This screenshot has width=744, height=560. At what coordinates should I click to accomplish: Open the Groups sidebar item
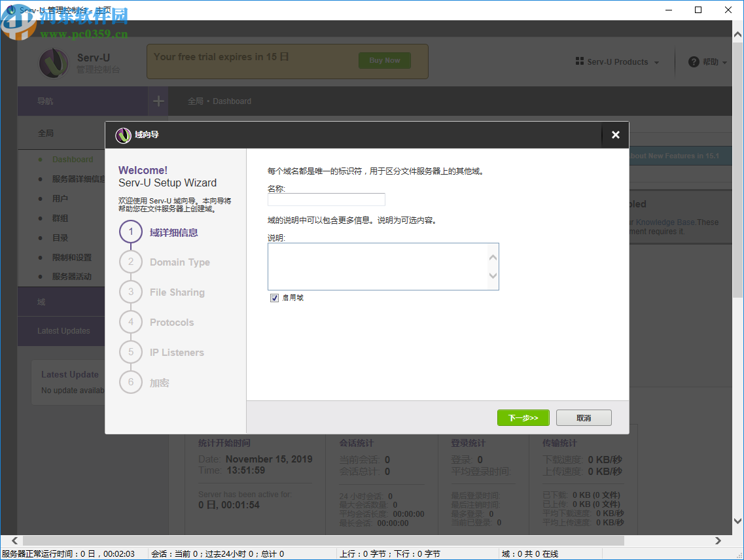click(x=60, y=219)
